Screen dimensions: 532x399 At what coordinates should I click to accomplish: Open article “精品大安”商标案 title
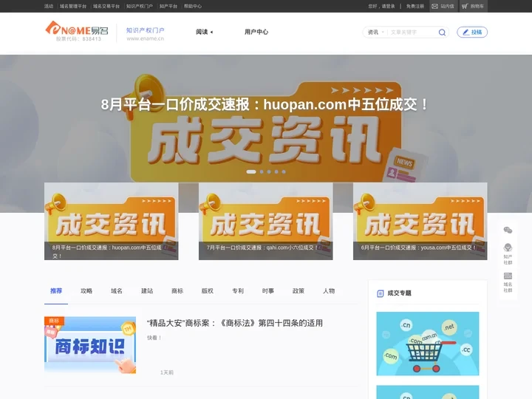click(x=235, y=323)
